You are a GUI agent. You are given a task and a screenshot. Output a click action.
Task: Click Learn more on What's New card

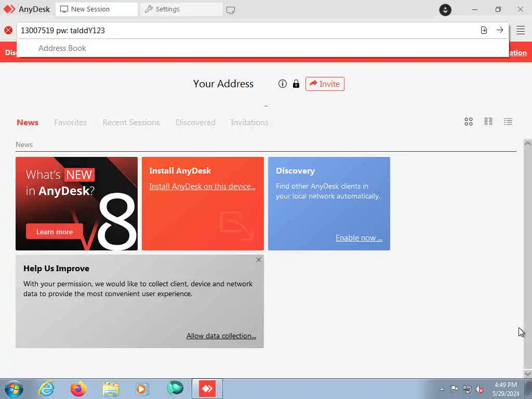[55, 232]
